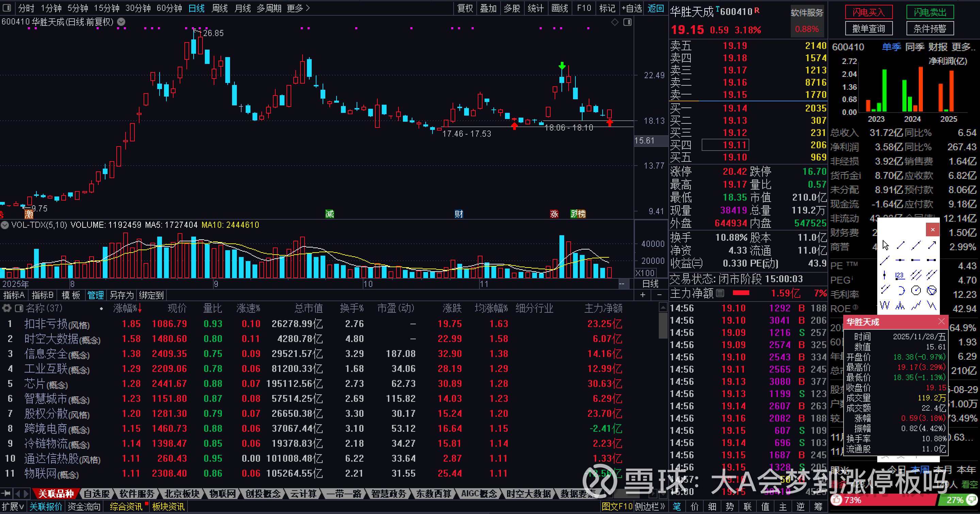Select the arrow line drawing tool
The image size is (980, 514).
[x=932, y=245]
